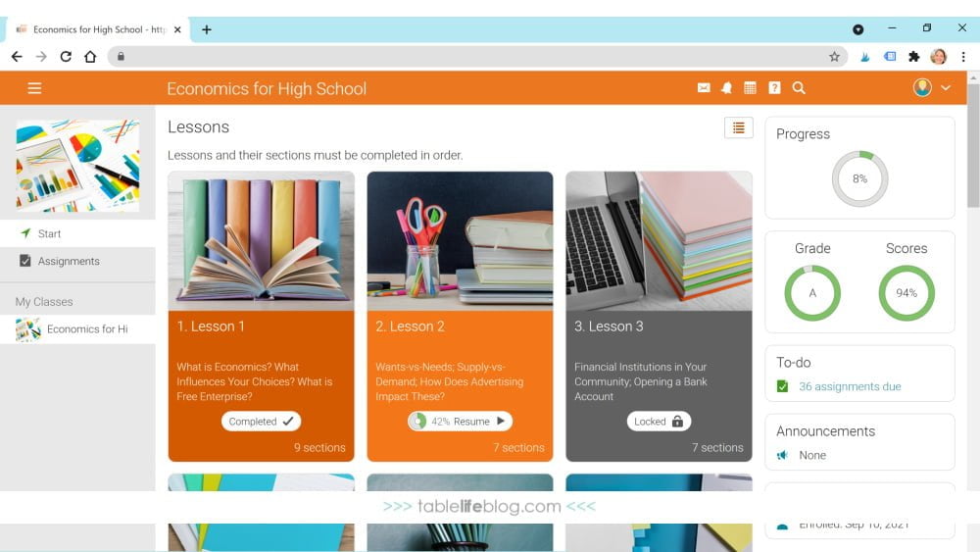Open the browser extensions puzzle icon
The image size is (980, 552).
click(913, 57)
